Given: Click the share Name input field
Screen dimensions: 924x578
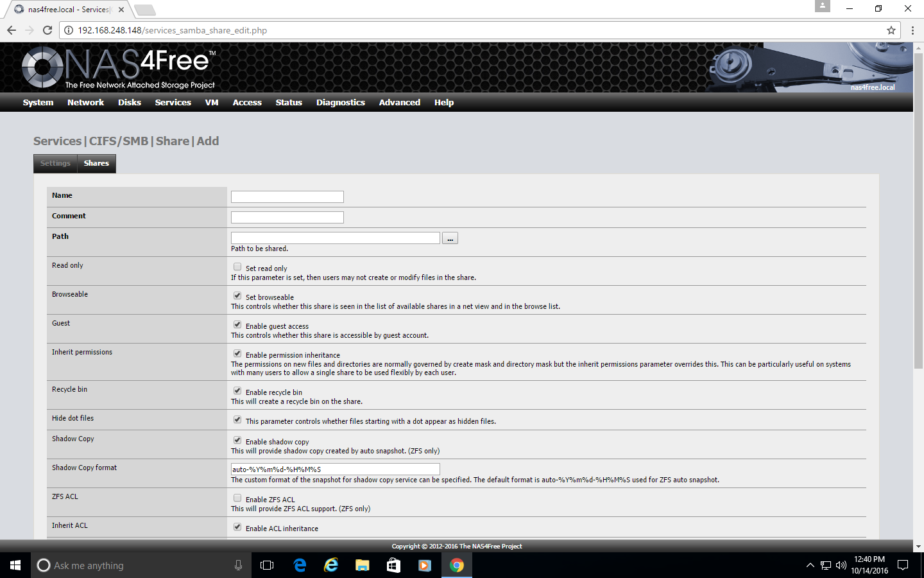Looking at the screenshot, I should pyautogui.click(x=287, y=197).
